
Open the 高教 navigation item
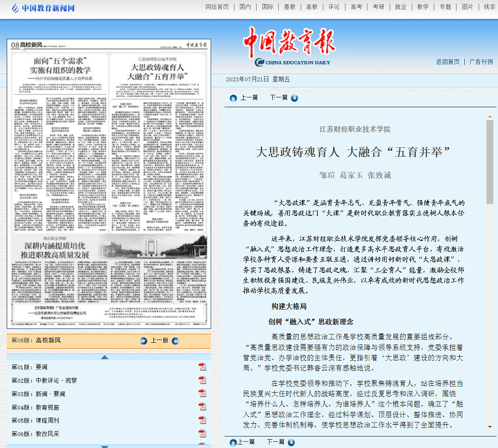(x=312, y=7)
